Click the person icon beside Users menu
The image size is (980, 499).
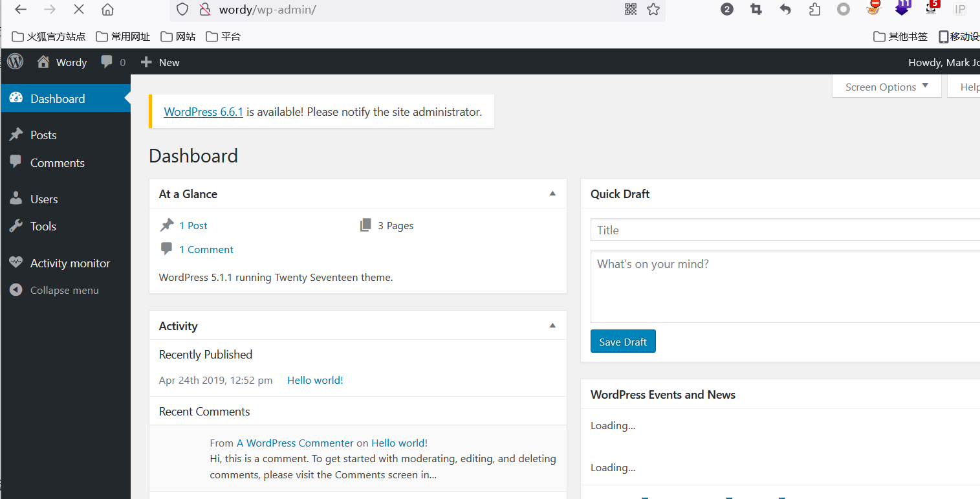(x=16, y=199)
